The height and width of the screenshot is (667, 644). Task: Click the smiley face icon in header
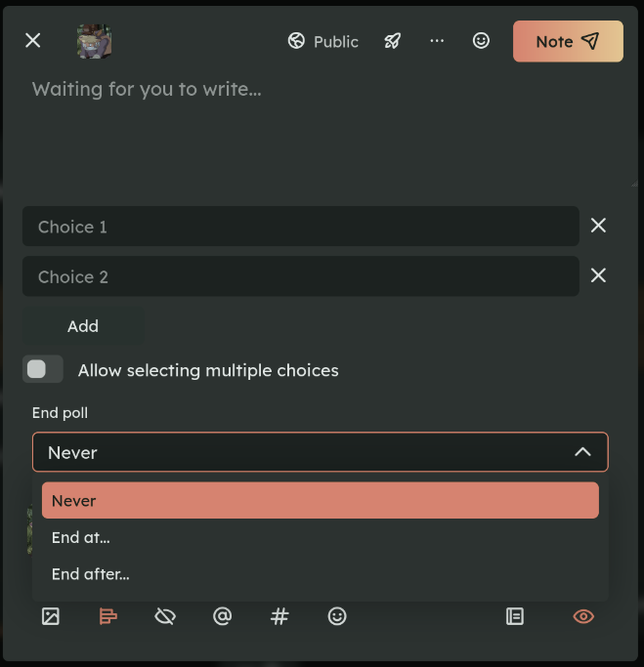[x=481, y=41]
